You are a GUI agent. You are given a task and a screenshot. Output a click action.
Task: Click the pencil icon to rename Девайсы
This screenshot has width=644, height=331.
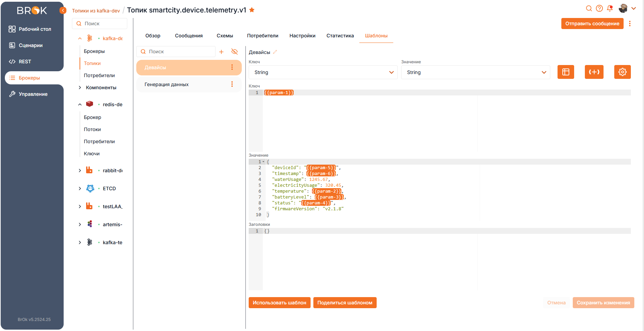275,52
